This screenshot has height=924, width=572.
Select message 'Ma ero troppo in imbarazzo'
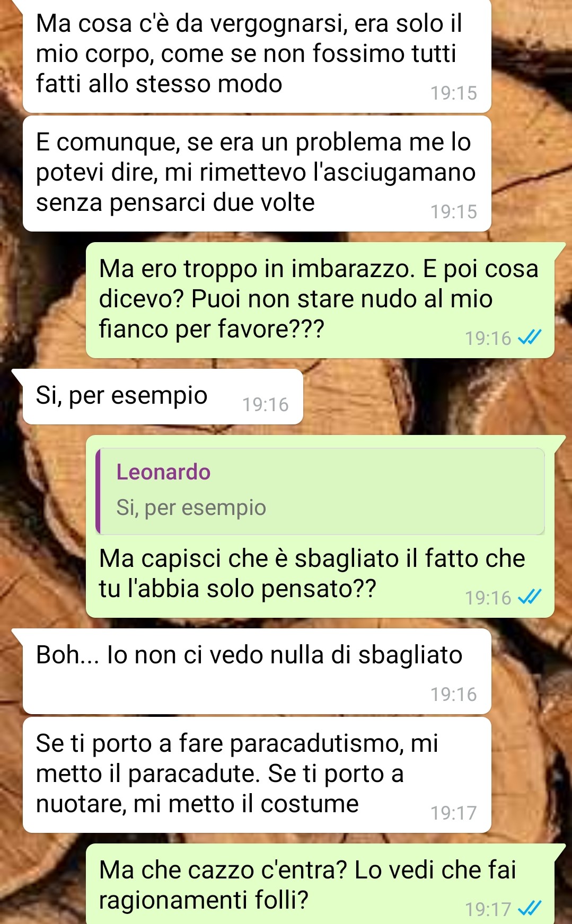[x=320, y=300]
